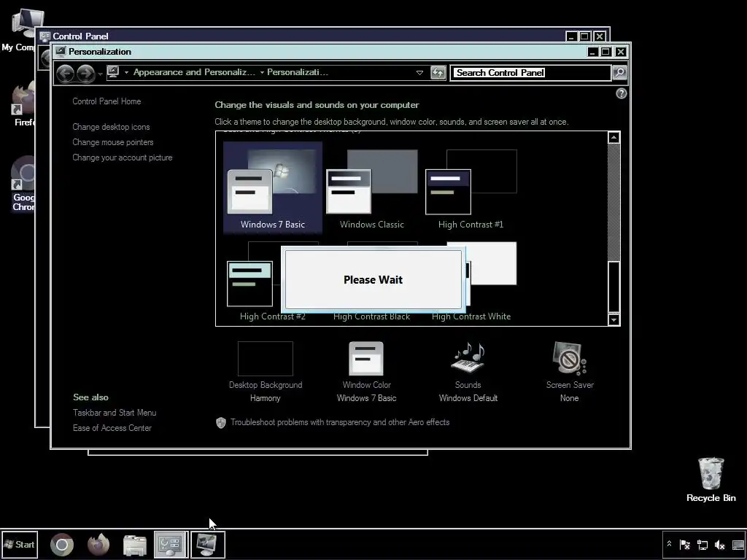Open Appearance and Personalization breadcrumb
The image size is (747, 560).
point(194,72)
